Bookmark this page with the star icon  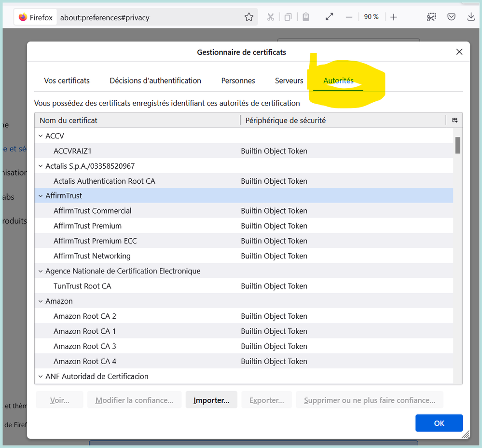tap(249, 17)
